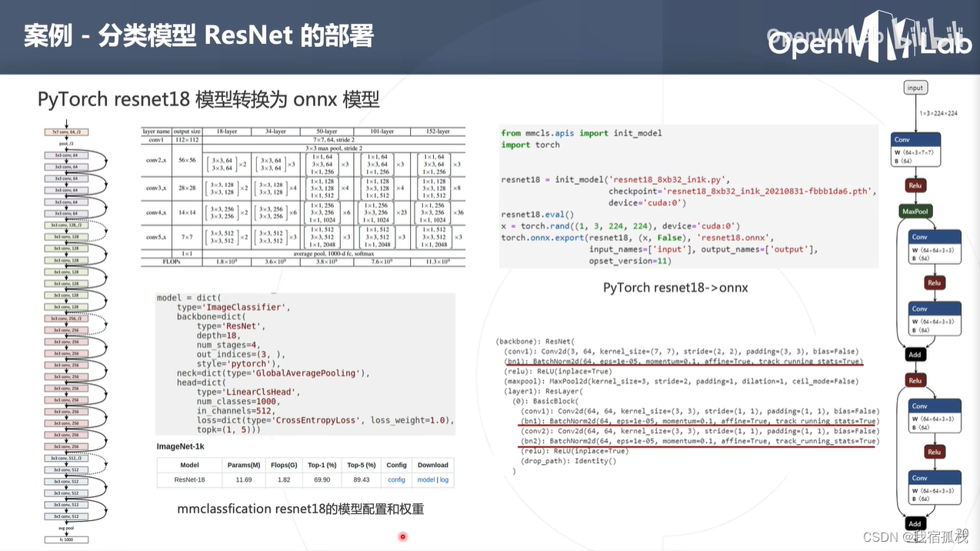Click the 'avg pool' label in diagram
The width and height of the screenshot is (980, 551).
point(66,529)
